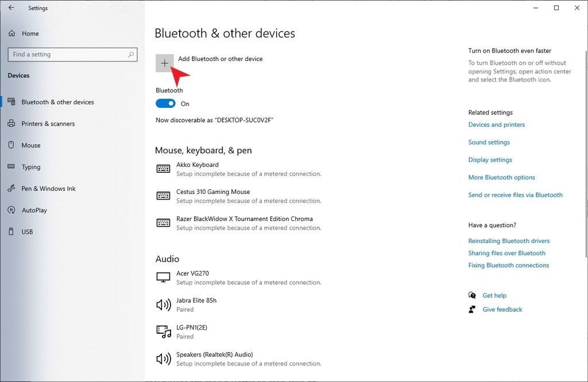Open the Devices and printers link

497,124
